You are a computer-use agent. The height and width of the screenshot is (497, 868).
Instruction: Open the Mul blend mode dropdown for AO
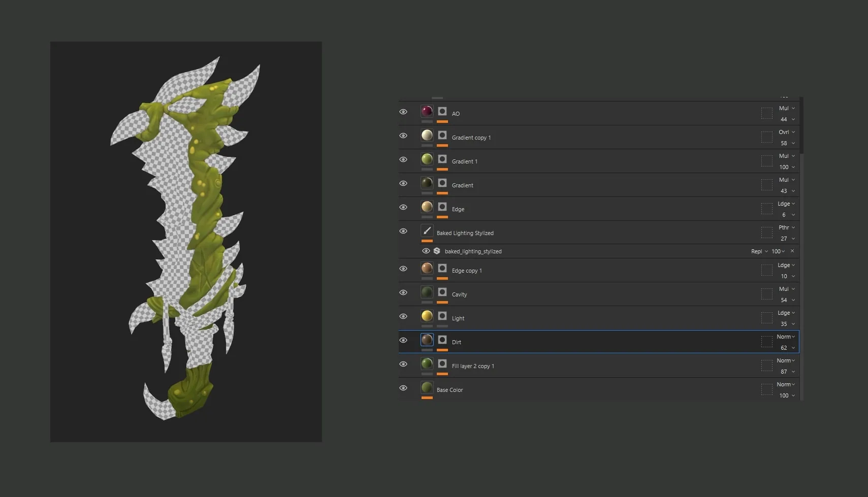[787, 108]
